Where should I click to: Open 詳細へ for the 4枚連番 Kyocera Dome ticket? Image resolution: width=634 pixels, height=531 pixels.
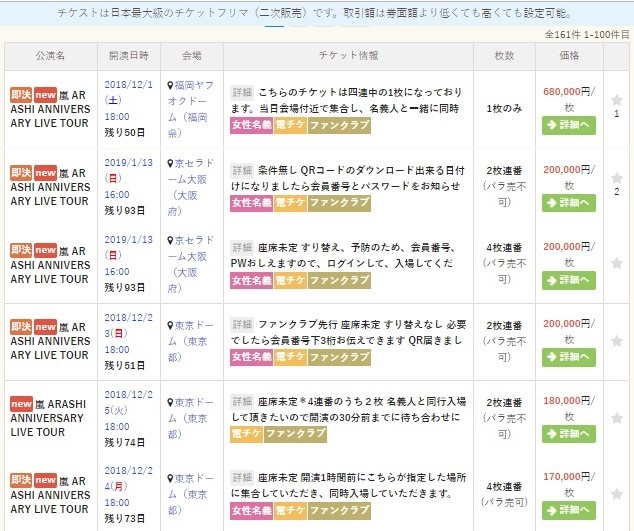[x=568, y=280]
